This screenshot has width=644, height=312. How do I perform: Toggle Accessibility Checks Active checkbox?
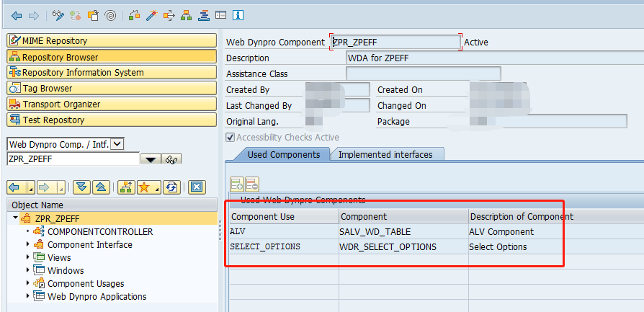(230, 138)
